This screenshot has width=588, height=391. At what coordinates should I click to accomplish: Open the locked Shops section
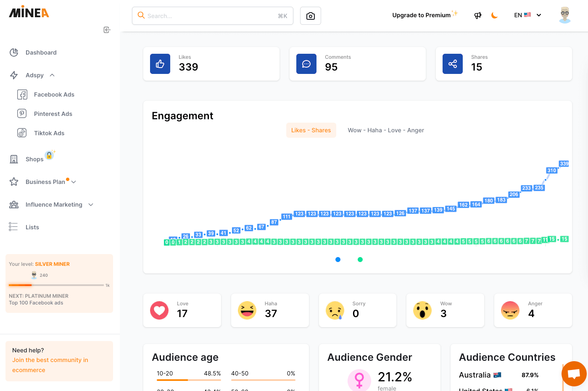pos(34,159)
